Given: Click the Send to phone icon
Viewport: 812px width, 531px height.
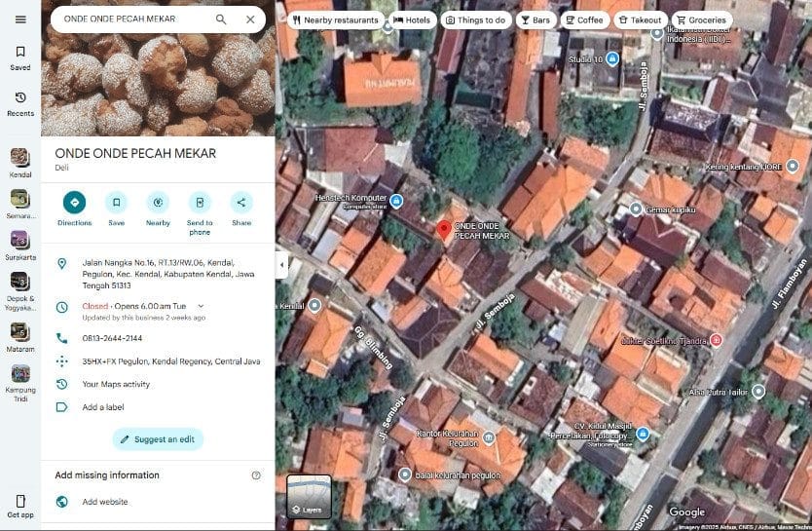Looking at the screenshot, I should 200,203.
